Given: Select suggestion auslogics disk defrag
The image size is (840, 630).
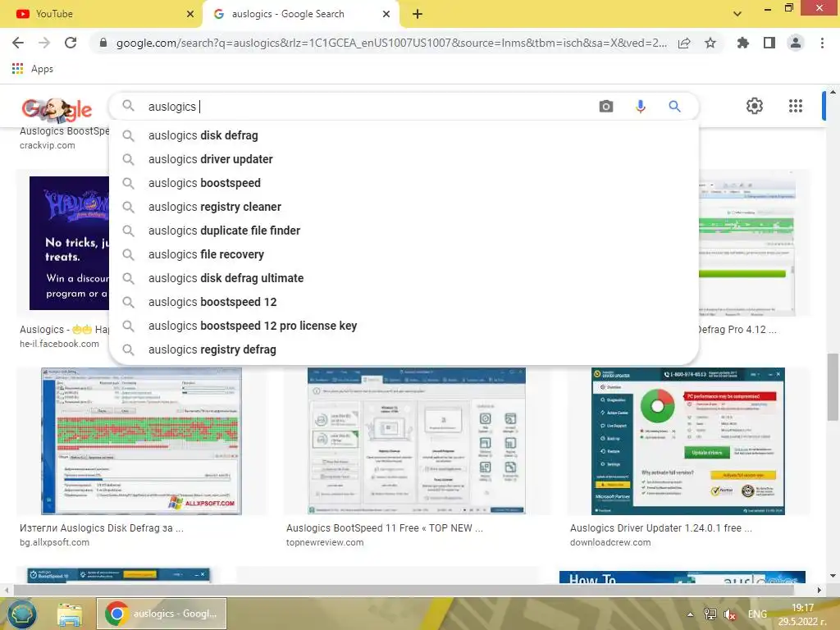Looking at the screenshot, I should [x=404, y=135].
